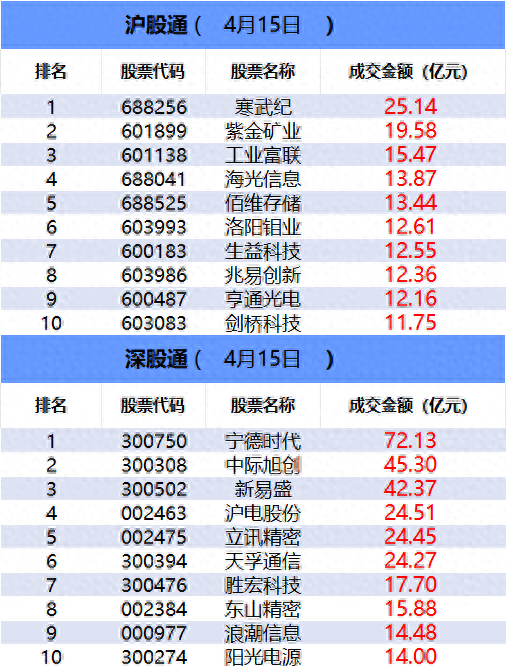This screenshot has height=669, width=506.
Task: Click 阳光电源 turnover value 14.00
Action: pos(410,657)
